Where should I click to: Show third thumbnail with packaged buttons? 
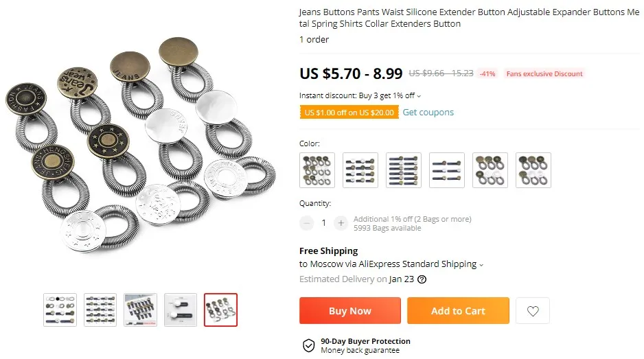click(140, 310)
